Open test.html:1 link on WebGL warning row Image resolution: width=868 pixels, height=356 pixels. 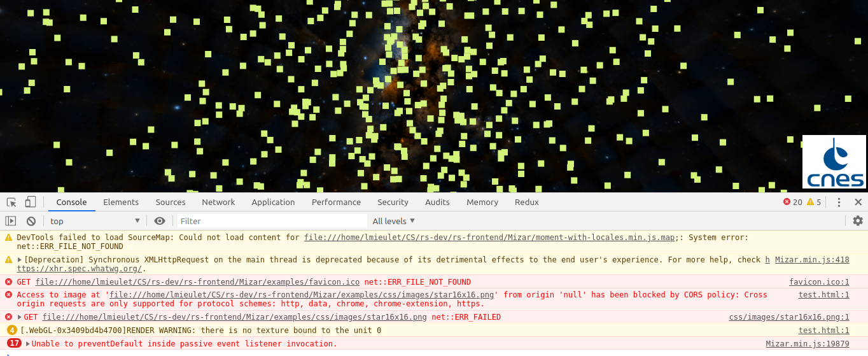tap(824, 331)
